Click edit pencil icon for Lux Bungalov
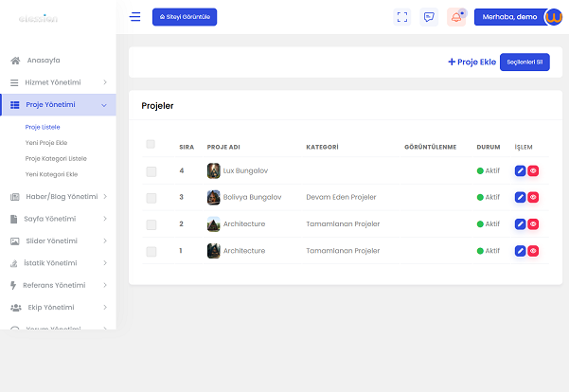This screenshot has width=569, height=392. click(x=520, y=170)
